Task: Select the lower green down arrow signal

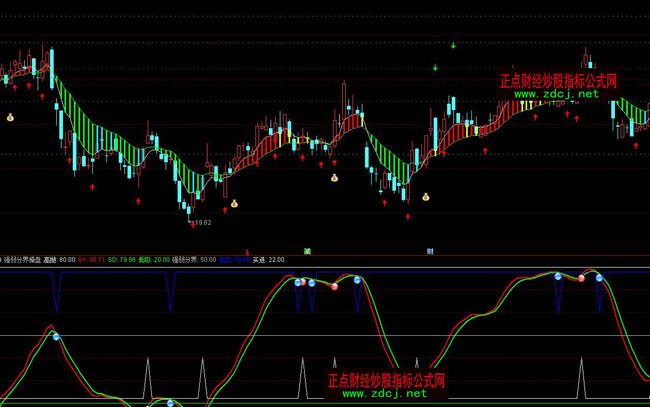Action: click(435, 67)
